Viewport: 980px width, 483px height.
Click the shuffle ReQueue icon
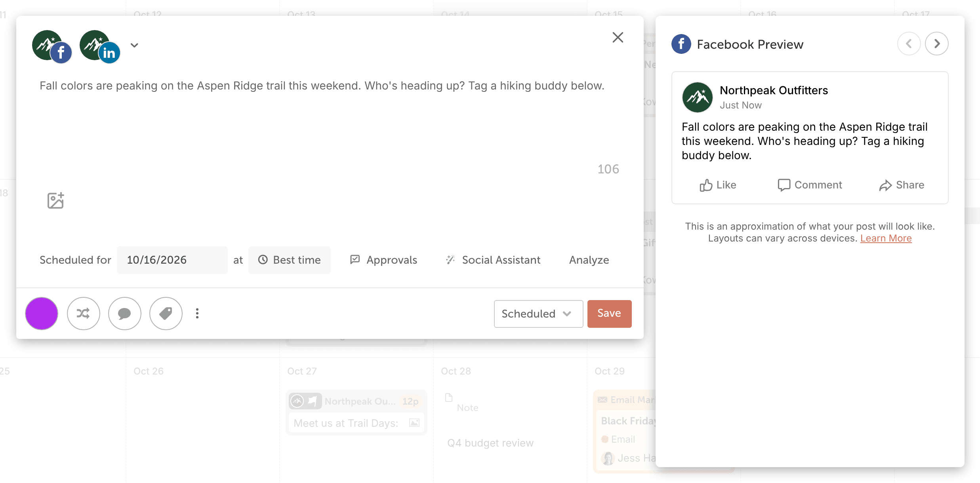click(83, 314)
